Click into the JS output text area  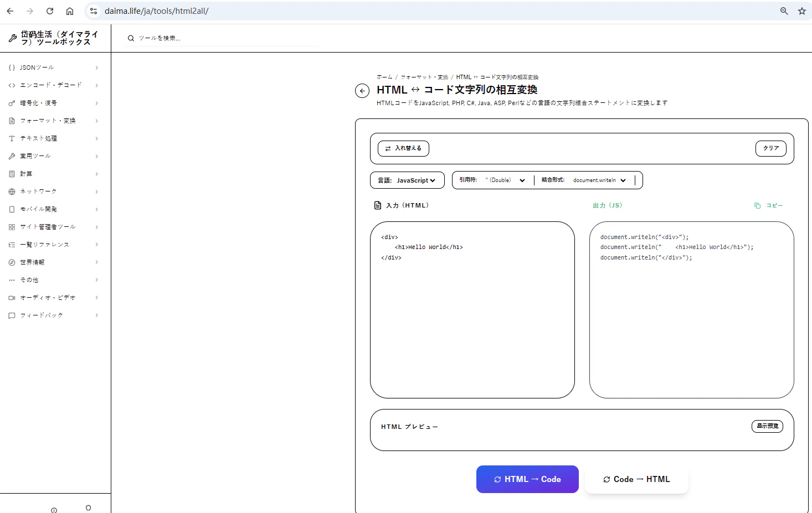[x=692, y=310]
